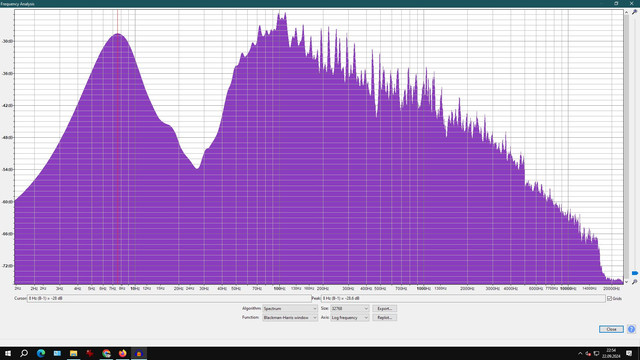Show hidden system tray icons
Screen dimensions: 640x360
coord(580,353)
